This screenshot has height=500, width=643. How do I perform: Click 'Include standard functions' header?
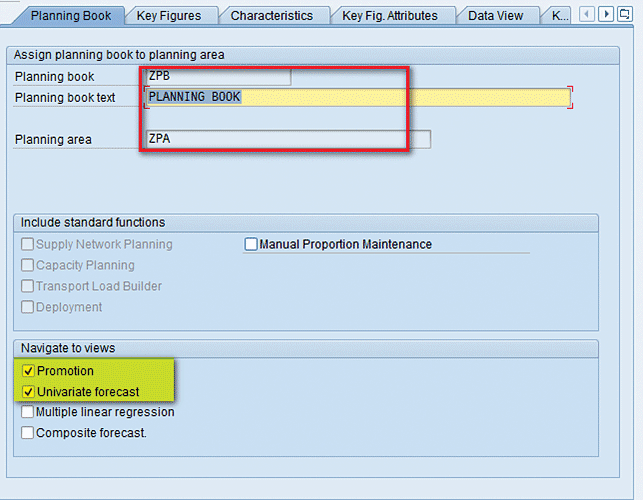(93, 222)
